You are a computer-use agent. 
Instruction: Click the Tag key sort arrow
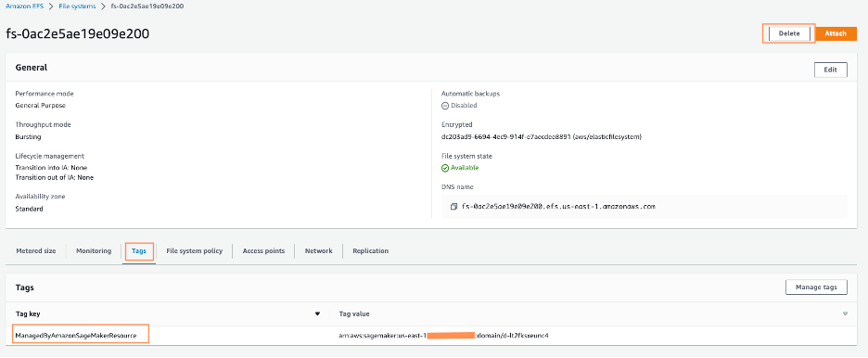(317, 314)
